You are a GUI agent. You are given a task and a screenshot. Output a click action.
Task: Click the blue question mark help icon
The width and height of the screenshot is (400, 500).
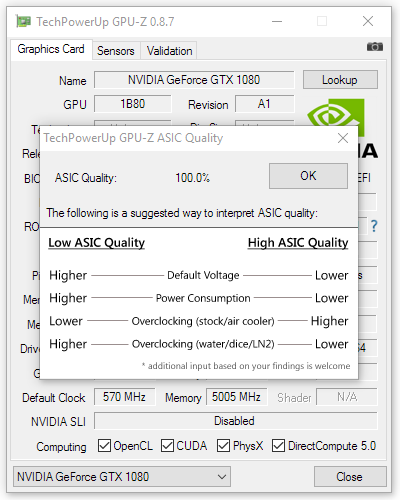[x=374, y=226]
